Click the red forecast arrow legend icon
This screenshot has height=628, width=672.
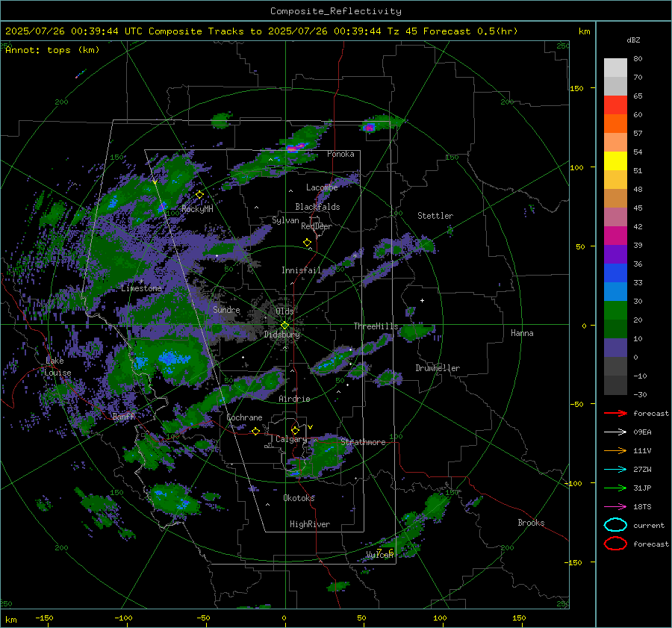click(x=615, y=413)
